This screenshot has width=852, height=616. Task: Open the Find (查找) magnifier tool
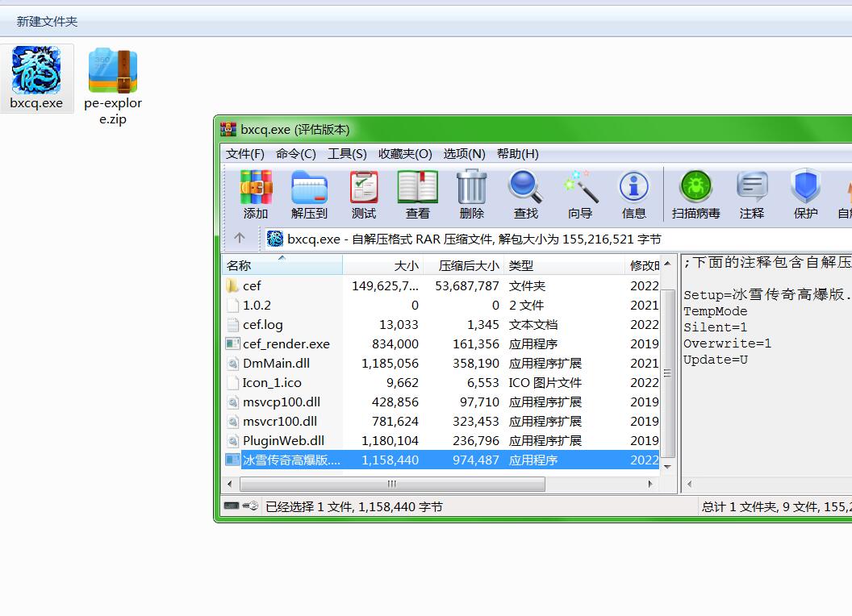click(526, 194)
